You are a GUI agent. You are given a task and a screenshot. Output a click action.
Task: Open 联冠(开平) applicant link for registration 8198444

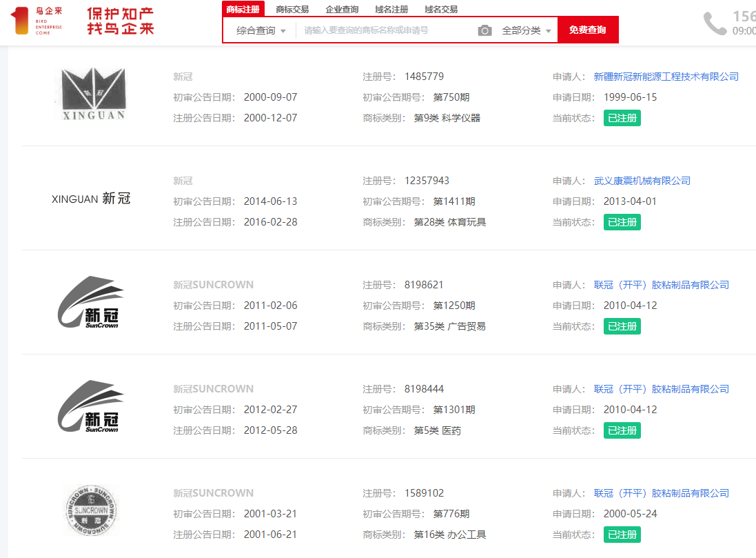661,389
